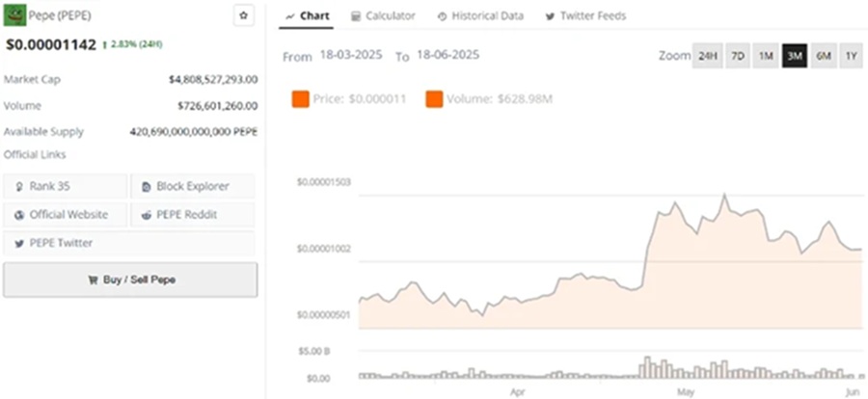Click the Zoom label
This screenshot has height=399, width=868.
tap(675, 56)
